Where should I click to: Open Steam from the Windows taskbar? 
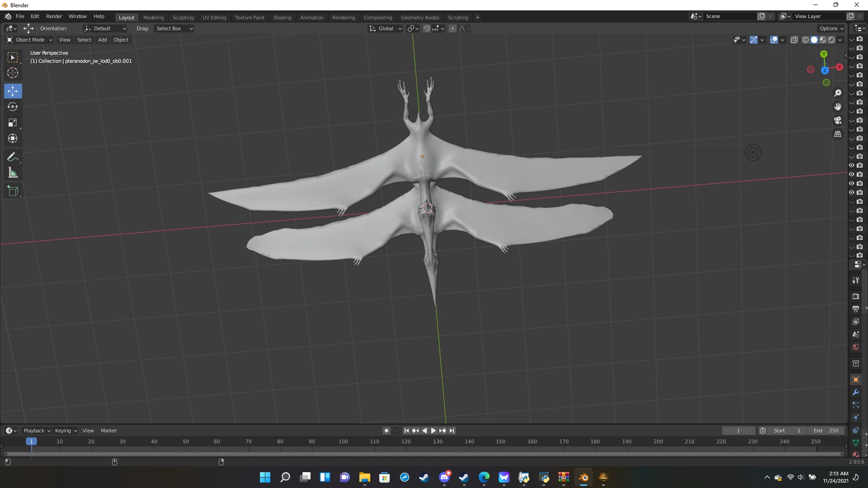[x=424, y=477]
